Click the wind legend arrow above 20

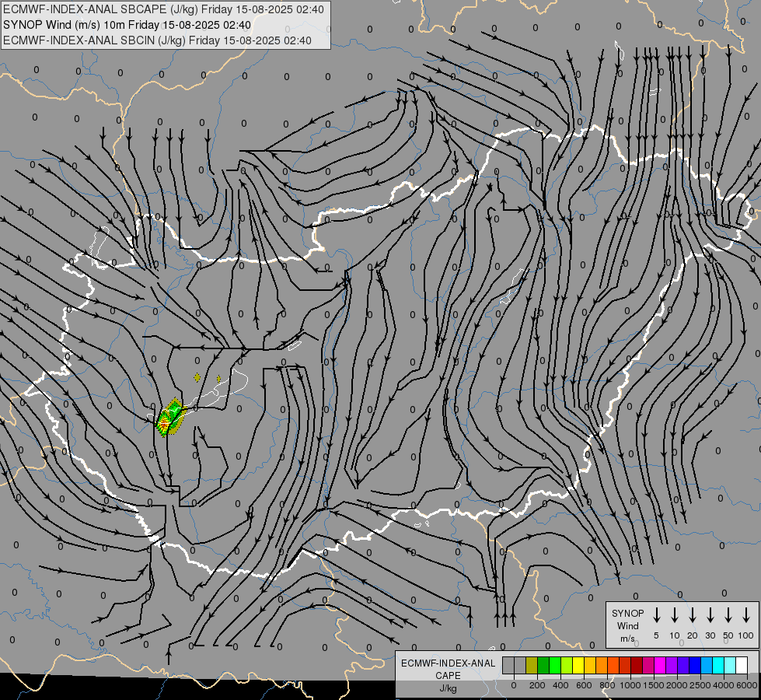pyautogui.click(x=692, y=614)
